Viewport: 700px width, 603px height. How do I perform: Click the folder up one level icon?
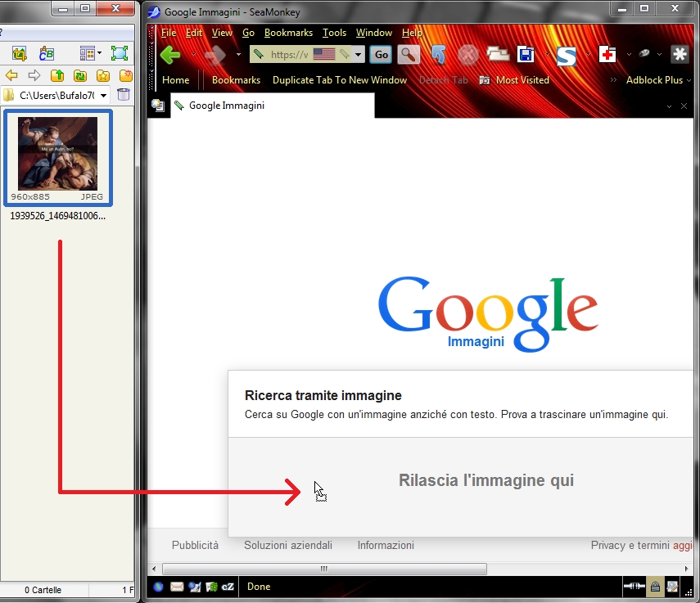(x=57, y=76)
